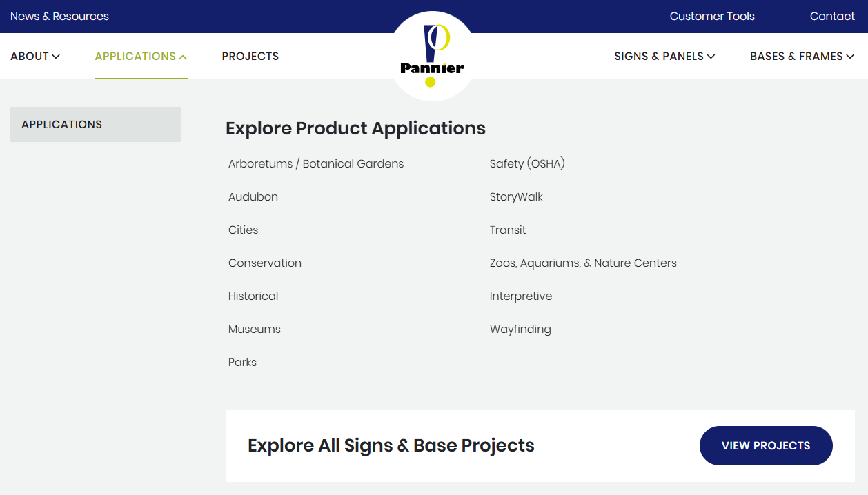Visit the Audubon application page
The height and width of the screenshot is (495, 868).
pyautogui.click(x=253, y=197)
